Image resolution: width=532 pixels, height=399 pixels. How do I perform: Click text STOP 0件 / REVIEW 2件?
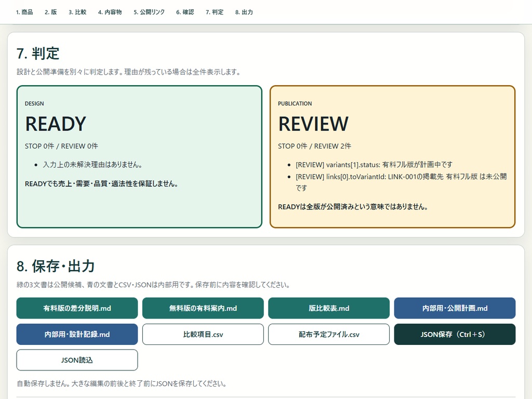click(314, 146)
